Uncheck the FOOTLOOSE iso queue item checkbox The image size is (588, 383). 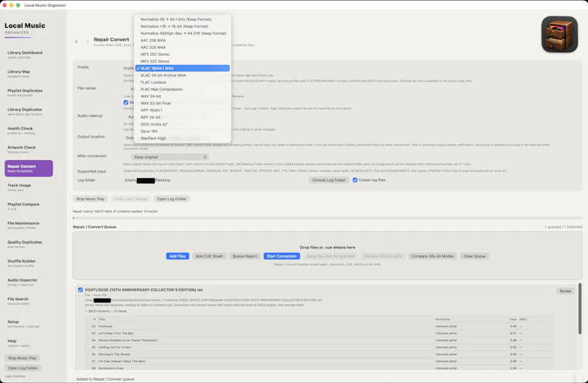[80, 289]
